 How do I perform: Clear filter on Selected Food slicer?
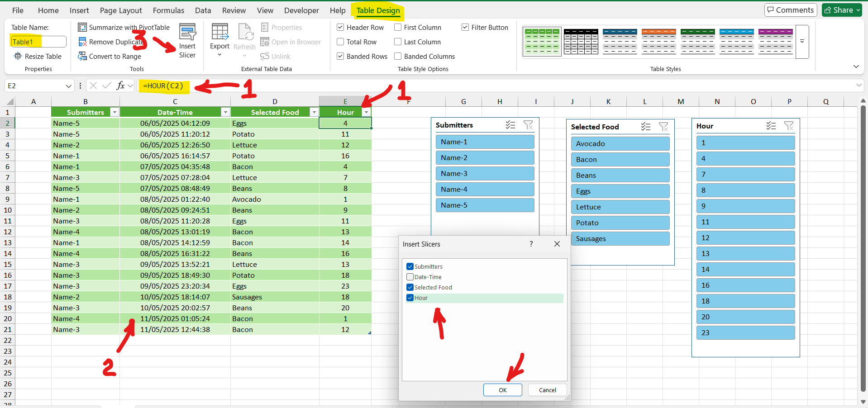point(663,127)
